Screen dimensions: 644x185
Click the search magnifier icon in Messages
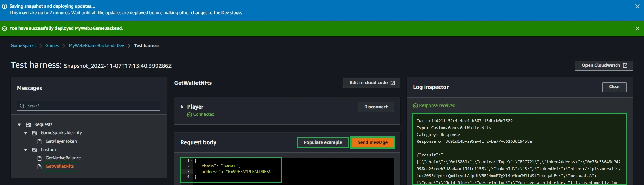click(x=22, y=106)
